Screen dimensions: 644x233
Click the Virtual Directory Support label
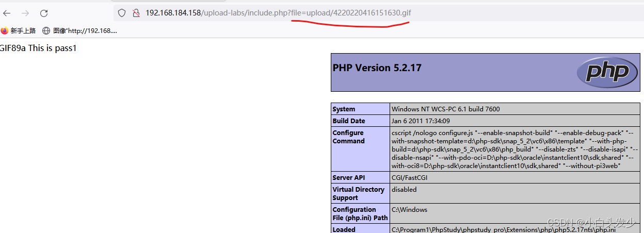pos(359,193)
